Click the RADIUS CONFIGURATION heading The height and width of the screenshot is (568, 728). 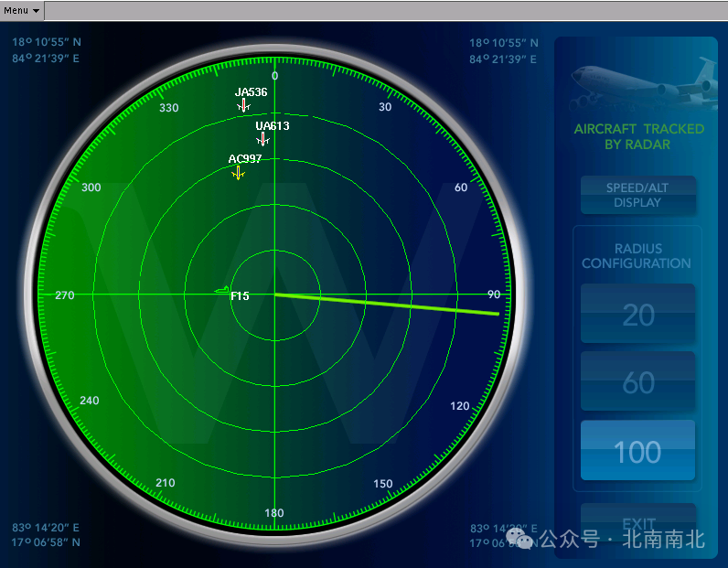pos(637,256)
